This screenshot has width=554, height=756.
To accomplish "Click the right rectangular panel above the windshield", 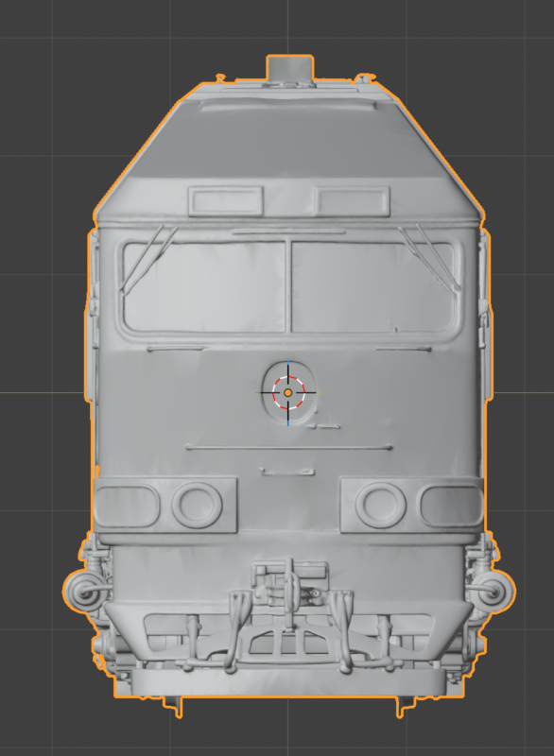I will (x=352, y=201).
